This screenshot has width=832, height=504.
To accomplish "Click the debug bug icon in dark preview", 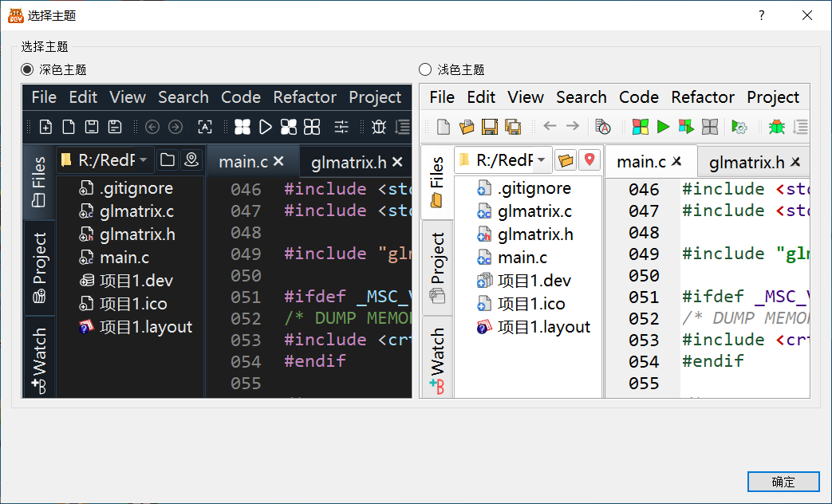I will 379,127.
